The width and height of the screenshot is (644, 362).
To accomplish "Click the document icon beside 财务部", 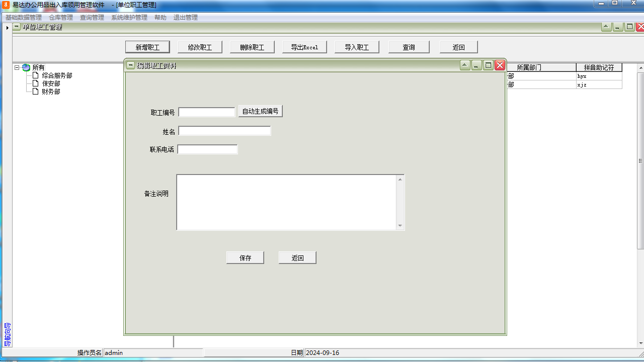I will pos(36,91).
